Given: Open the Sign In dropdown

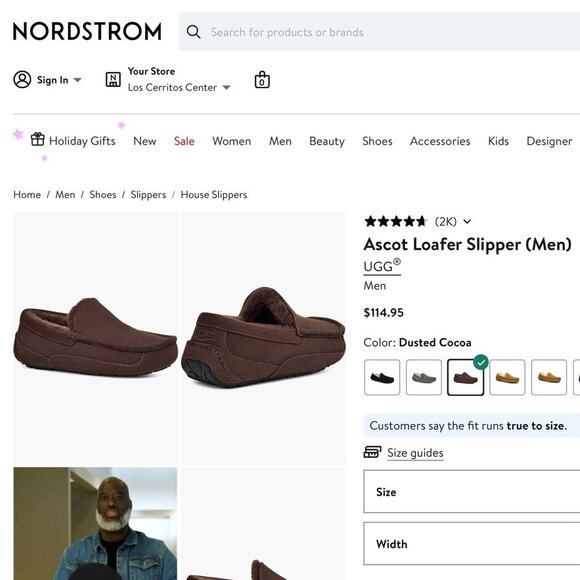Looking at the screenshot, I should [x=59, y=80].
